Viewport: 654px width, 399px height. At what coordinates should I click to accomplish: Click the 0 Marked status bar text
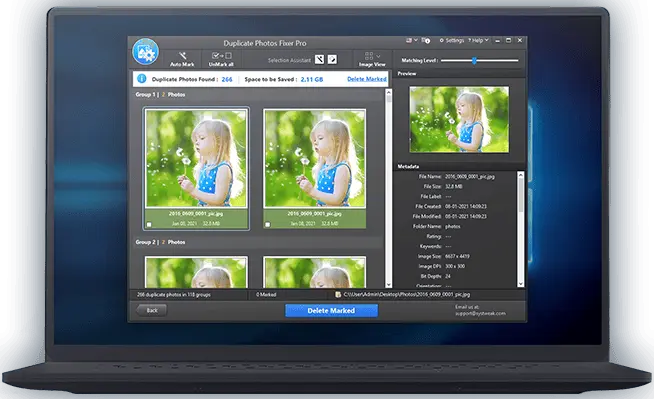pos(266,294)
